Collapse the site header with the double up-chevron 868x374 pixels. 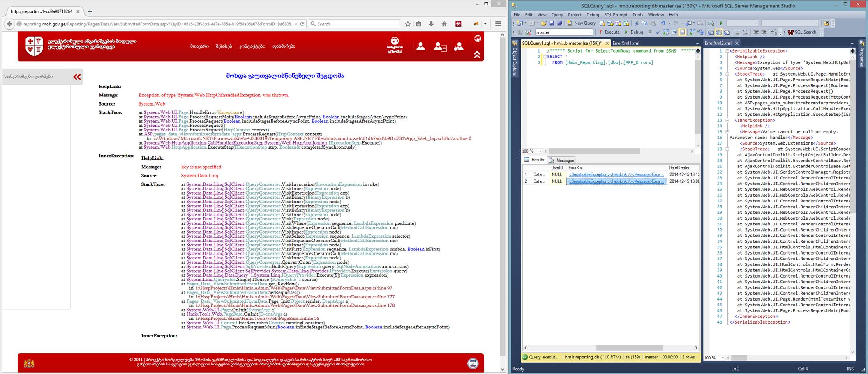477,55
